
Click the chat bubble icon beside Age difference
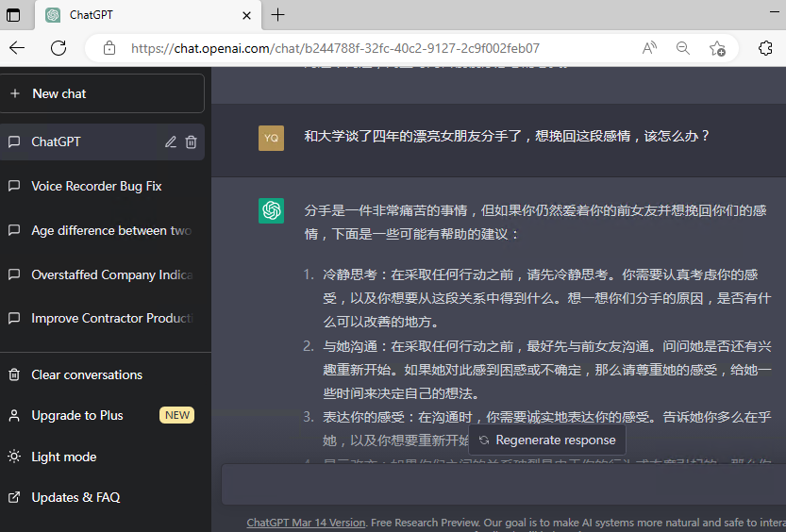(14, 230)
